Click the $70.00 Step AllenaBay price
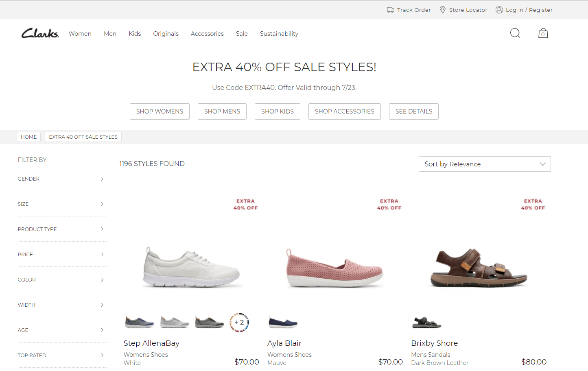 tap(247, 362)
